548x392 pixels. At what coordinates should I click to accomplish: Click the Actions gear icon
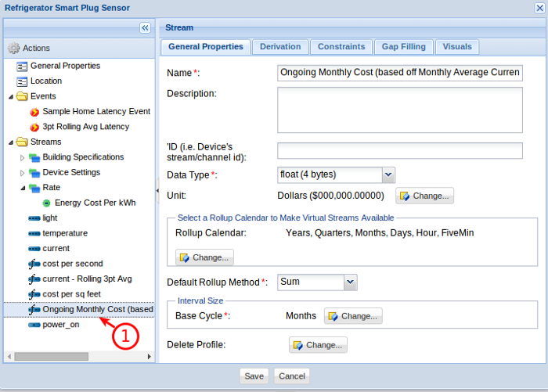13,49
